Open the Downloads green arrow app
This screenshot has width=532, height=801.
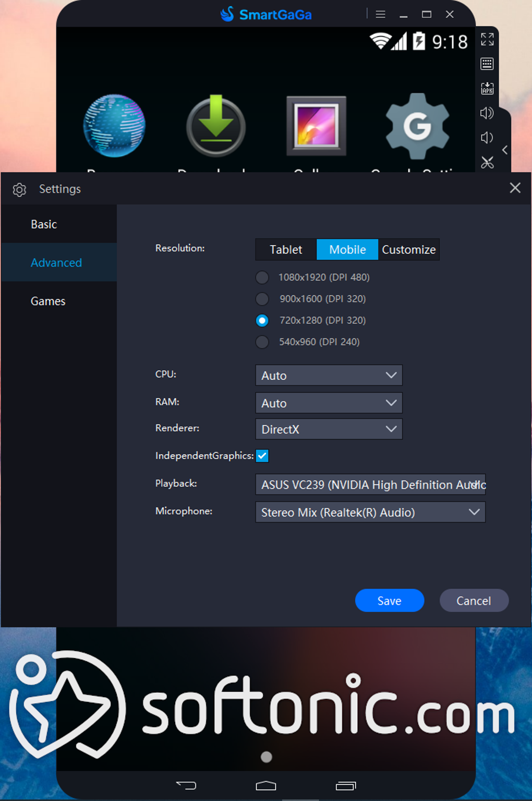216,126
